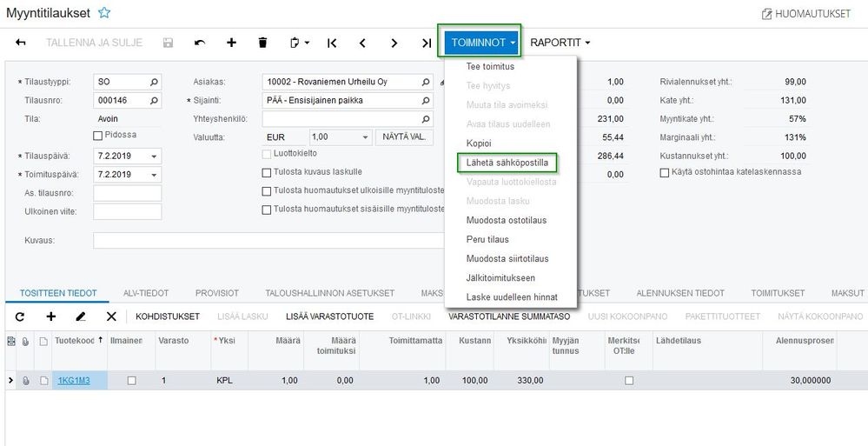Click As. tilausnro input field

[128, 193]
